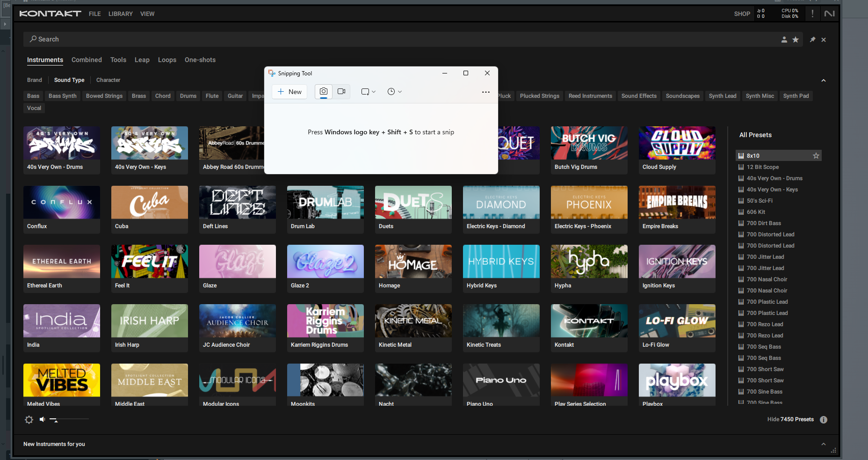
Task: Toggle the Bowed Strings tag
Action: 104,96
